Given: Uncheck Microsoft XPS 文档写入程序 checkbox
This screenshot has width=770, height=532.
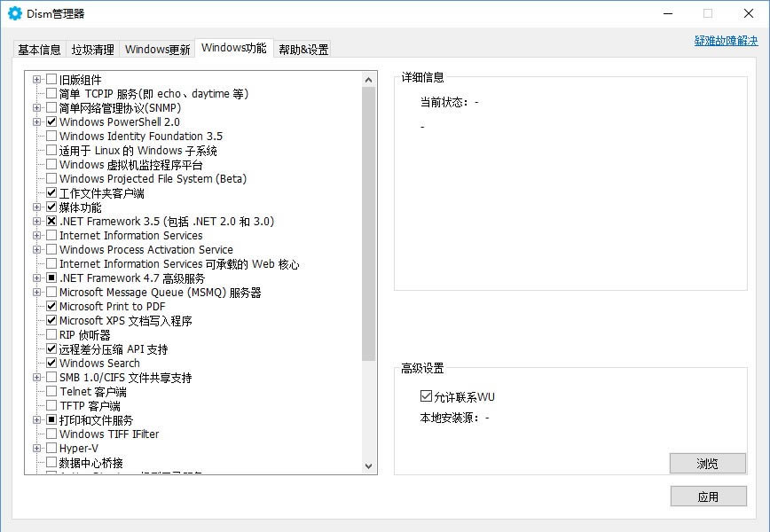Looking at the screenshot, I should tap(51, 320).
